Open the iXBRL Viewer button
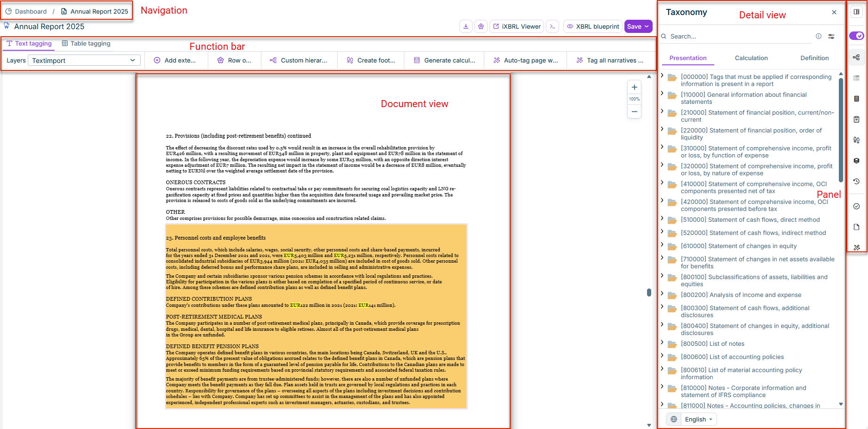This screenshot has width=868, height=429. click(517, 26)
